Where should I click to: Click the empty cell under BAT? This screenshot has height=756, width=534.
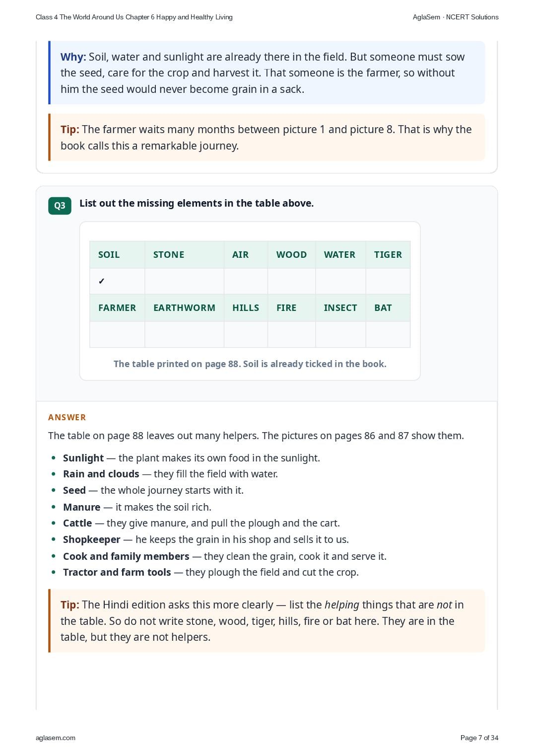pos(388,334)
